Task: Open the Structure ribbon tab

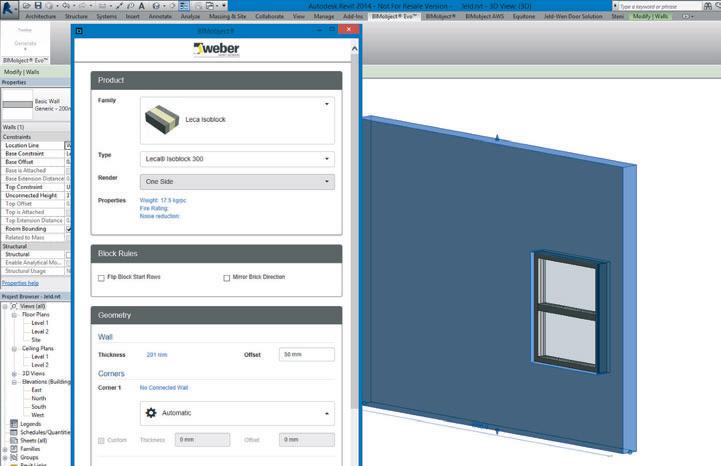Action: (76, 16)
